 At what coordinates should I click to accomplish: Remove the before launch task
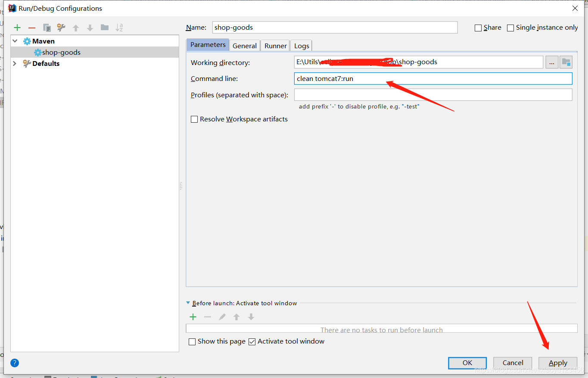(x=208, y=317)
